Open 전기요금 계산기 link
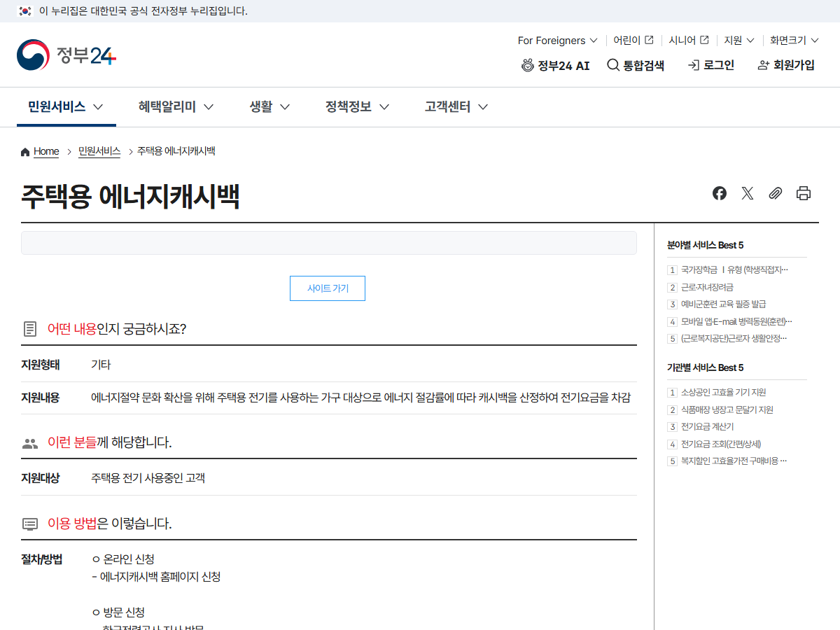Screen dimensions: 840x630 pyautogui.click(x=707, y=426)
